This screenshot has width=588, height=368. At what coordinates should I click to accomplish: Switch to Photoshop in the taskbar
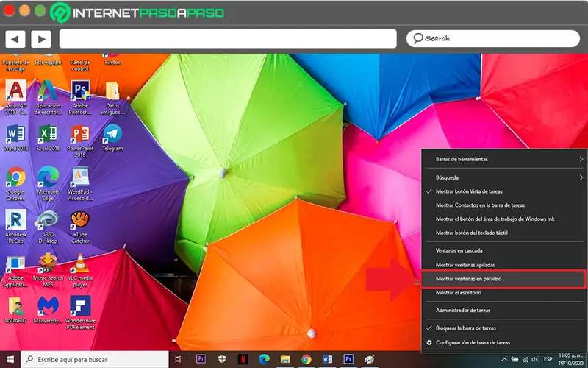(348, 359)
